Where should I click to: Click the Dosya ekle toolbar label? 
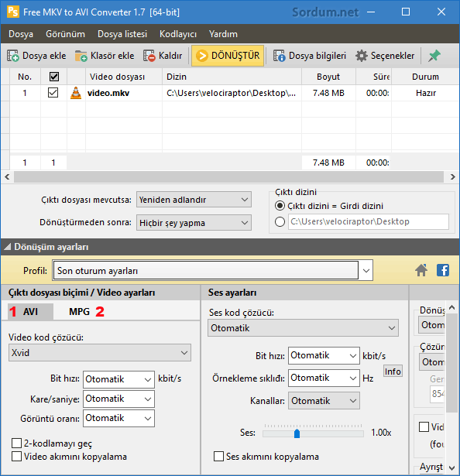(44, 56)
